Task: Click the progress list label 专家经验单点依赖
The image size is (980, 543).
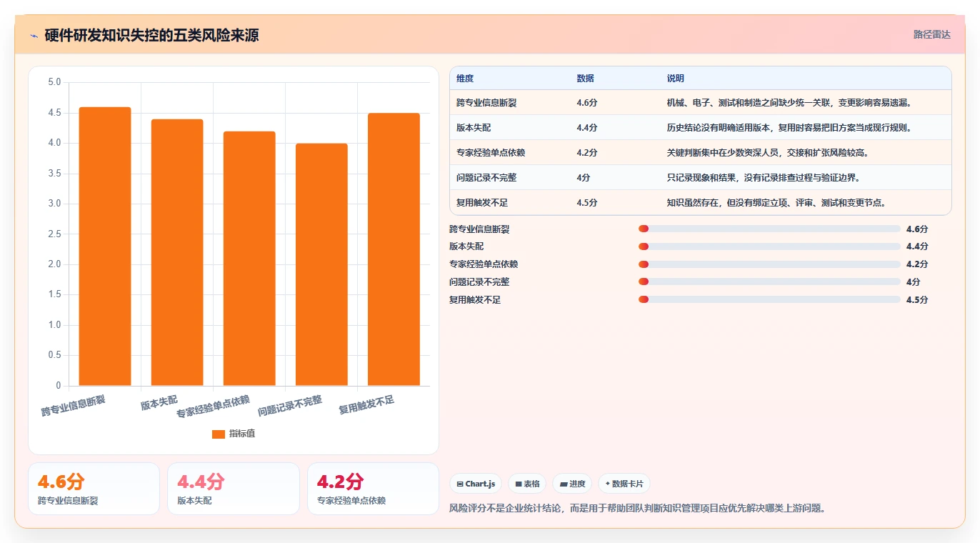Action: (484, 264)
